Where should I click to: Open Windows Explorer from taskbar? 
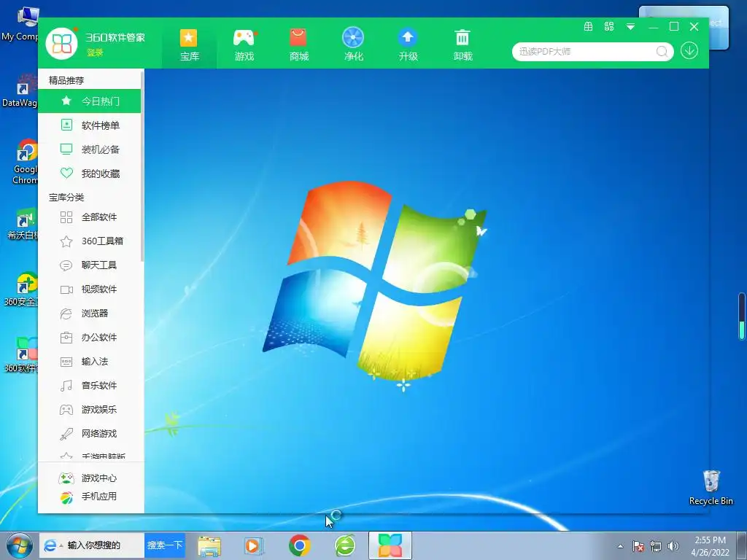click(x=209, y=545)
